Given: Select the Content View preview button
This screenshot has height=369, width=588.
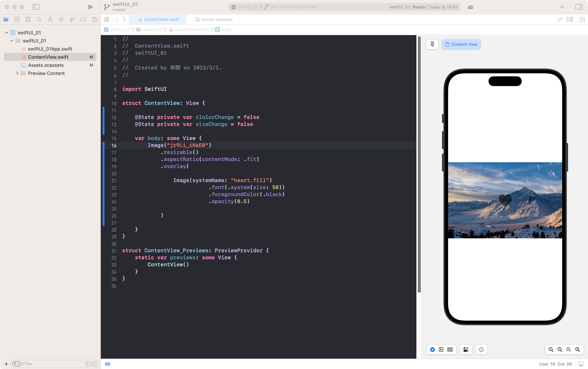Looking at the screenshot, I should point(461,44).
